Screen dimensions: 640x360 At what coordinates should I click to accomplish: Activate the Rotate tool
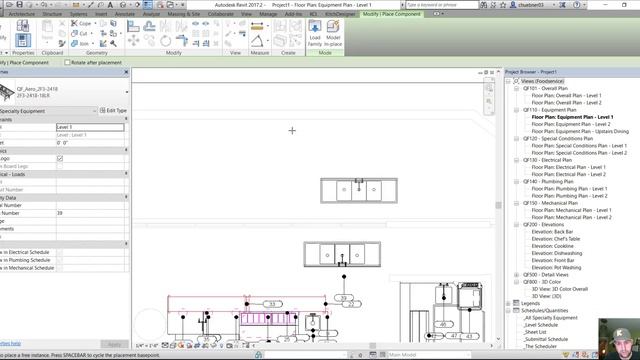165,40
